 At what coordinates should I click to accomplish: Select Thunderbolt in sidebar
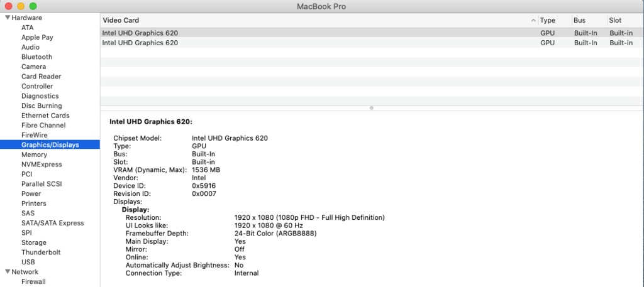click(41, 252)
